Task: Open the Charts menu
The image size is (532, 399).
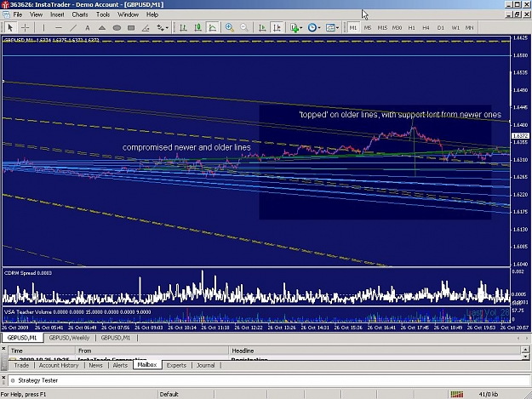Action: point(80,14)
